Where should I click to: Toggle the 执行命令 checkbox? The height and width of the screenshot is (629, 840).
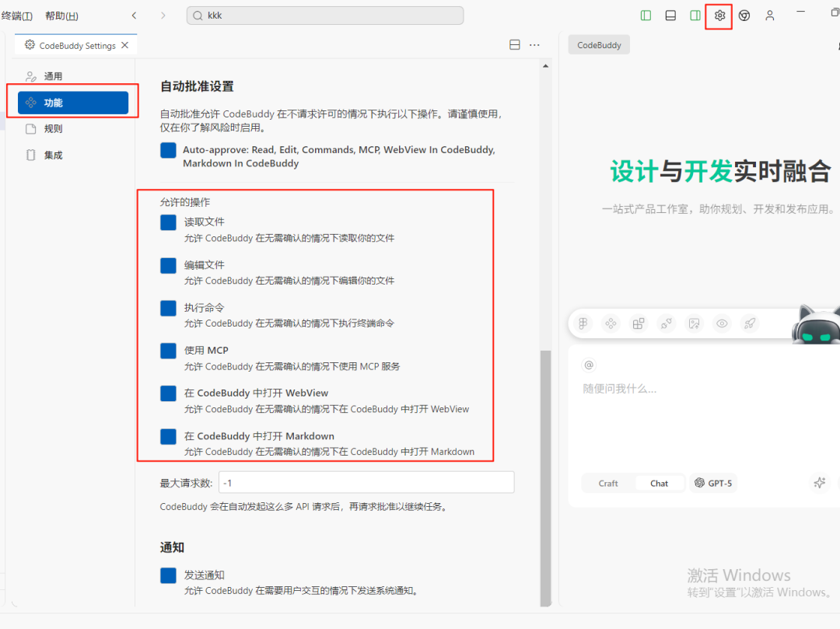(x=168, y=308)
